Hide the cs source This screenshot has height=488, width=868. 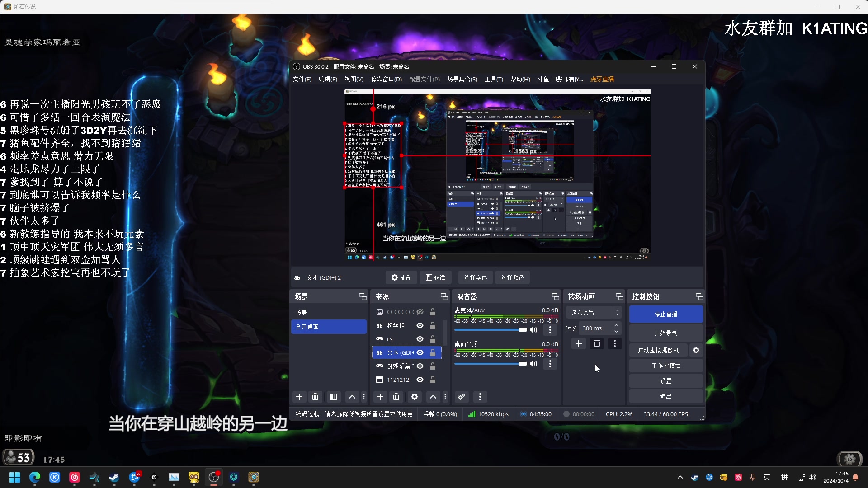[x=420, y=339]
